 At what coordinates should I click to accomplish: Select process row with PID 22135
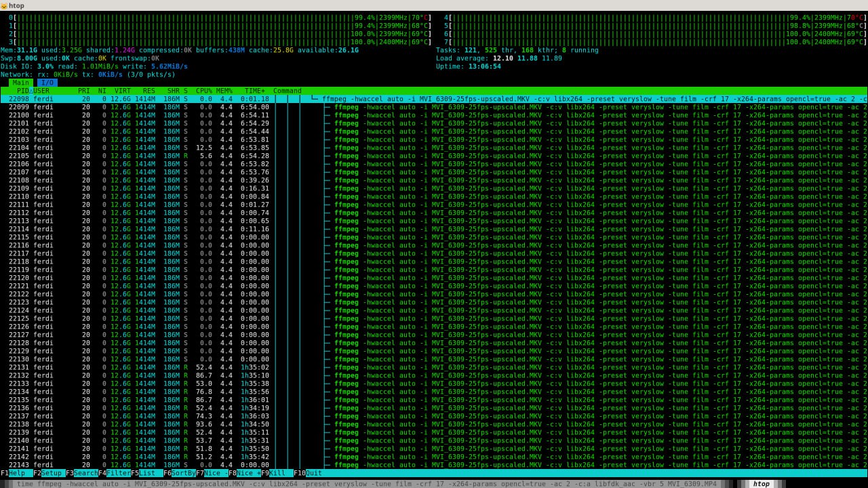click(434, 400)
